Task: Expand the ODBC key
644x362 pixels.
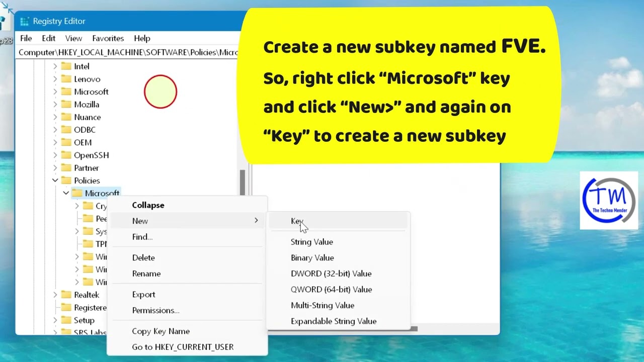Action: (55, 130)
